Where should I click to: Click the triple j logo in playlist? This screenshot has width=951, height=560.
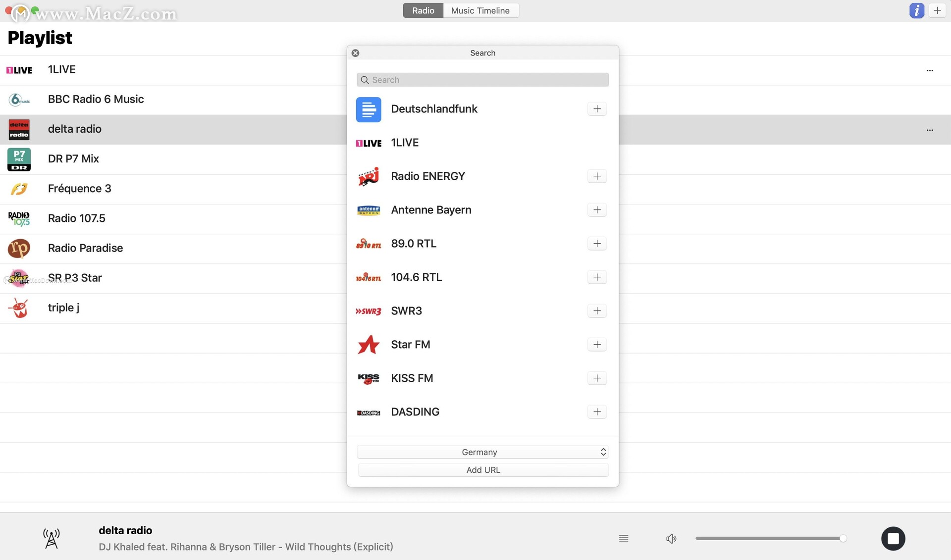(19, 308)
